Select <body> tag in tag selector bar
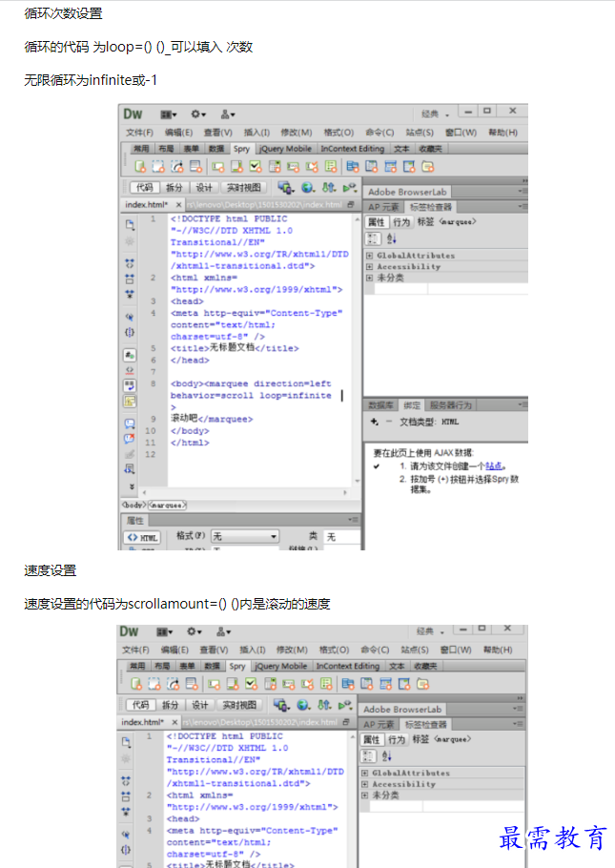Viewport: 615px width, 868px height. pyautogui.click(x=133, y=505)
